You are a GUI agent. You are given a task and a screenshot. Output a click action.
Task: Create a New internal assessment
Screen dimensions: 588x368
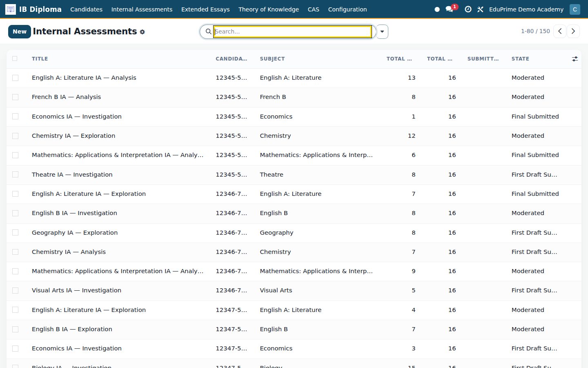20,31
